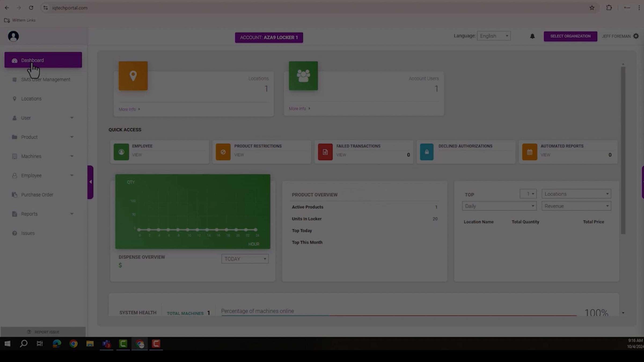Click the Purchase Order sidebar icon
Screen dimensions: 644x362
(14, 195)
